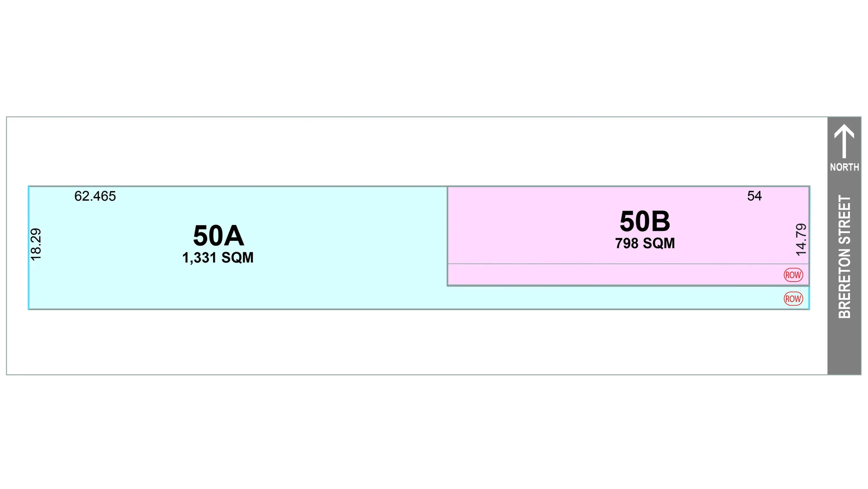Screen dimensions: 868x489
Task: Select the 50A lot heading
Action: 218,236
